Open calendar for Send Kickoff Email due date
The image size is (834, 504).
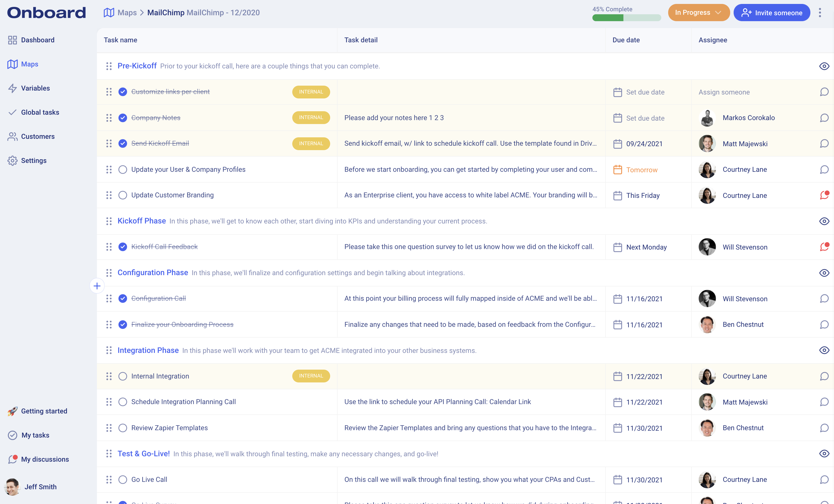point(617,144)
